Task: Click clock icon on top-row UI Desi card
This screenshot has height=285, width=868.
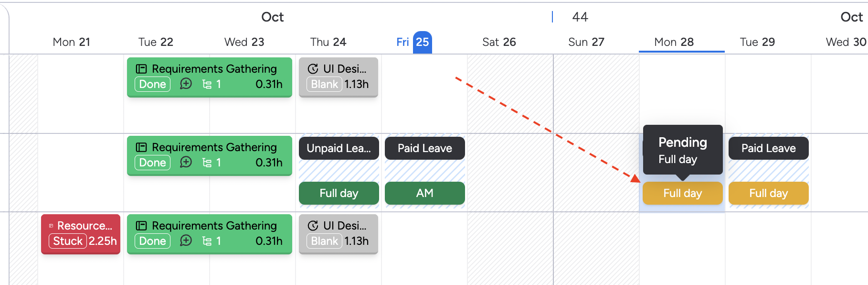Action: tap(313, 69)
